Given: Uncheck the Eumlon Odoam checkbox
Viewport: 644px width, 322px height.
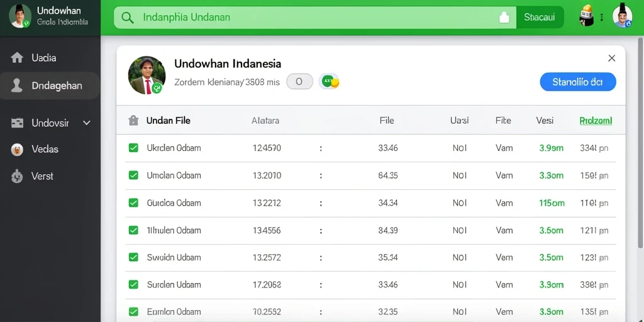Looking at the screenshot, I should pos(133,311).
